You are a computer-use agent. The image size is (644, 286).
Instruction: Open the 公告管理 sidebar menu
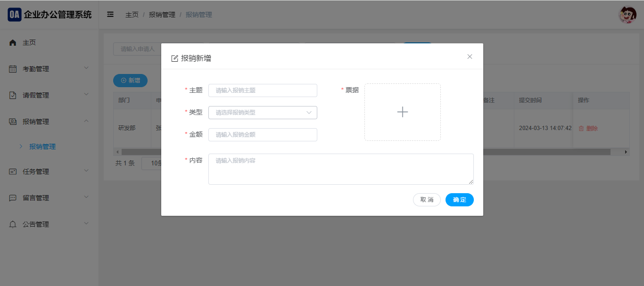coord(50,225)
